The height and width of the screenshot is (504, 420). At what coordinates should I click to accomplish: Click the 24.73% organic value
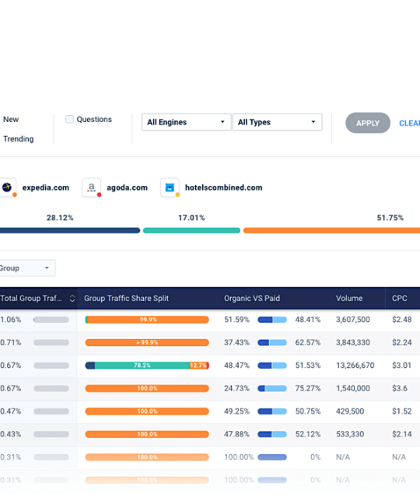click(236, 389)
